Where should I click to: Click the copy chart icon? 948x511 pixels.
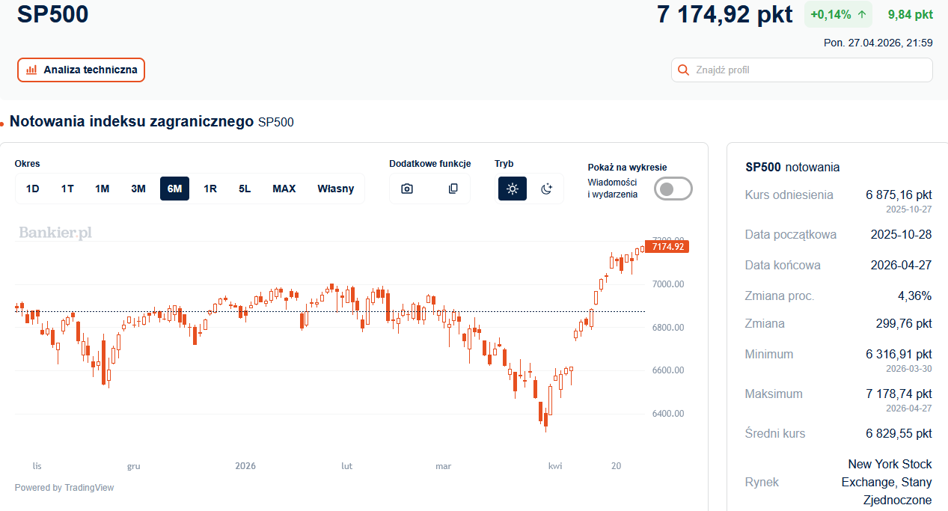coord(453,189)
